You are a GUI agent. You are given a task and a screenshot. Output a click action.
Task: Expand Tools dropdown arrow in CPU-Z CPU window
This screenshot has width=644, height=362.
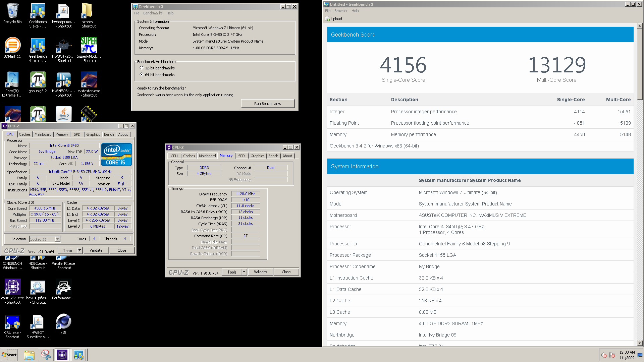point(79,250)
